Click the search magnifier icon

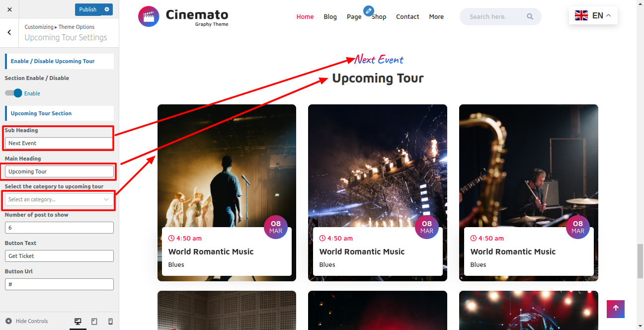click(x=530, y=16)
